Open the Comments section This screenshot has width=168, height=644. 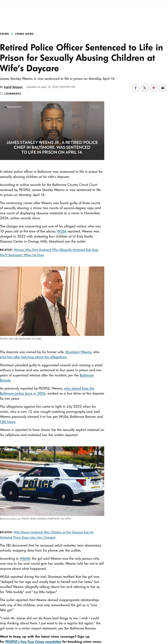point(13,93)
